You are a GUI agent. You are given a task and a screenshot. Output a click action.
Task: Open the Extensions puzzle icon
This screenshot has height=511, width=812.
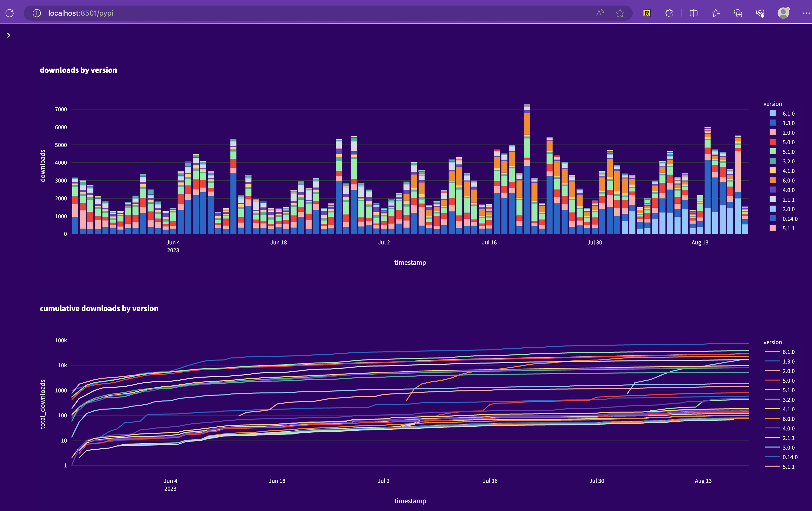[x=669, y=13]
